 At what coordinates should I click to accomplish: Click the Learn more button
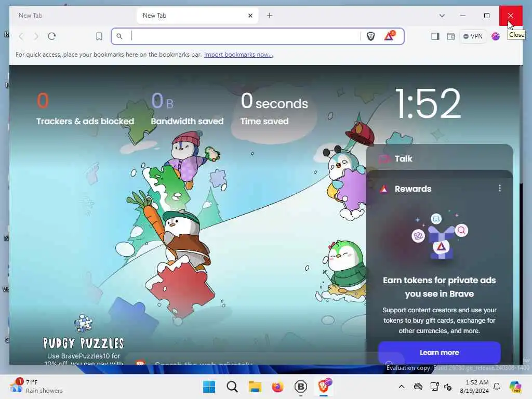coord(440,353)
